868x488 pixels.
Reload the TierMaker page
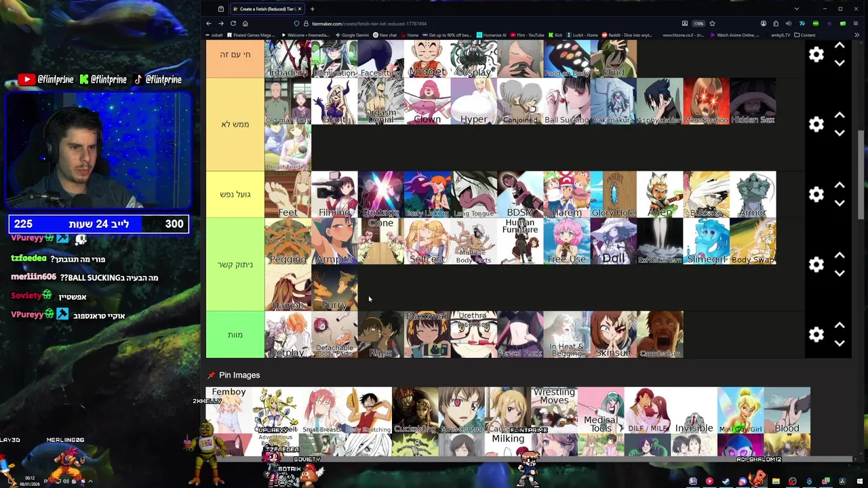tap(233, 24)
